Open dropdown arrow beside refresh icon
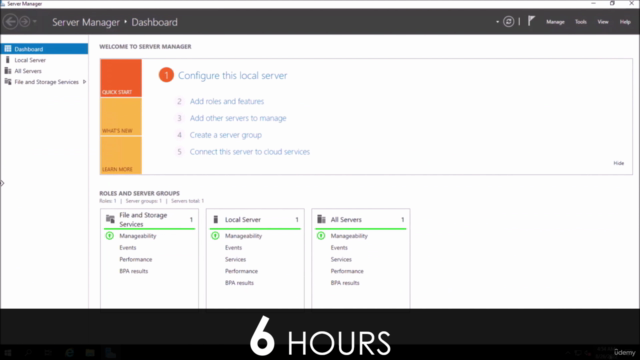 (497, 22)
